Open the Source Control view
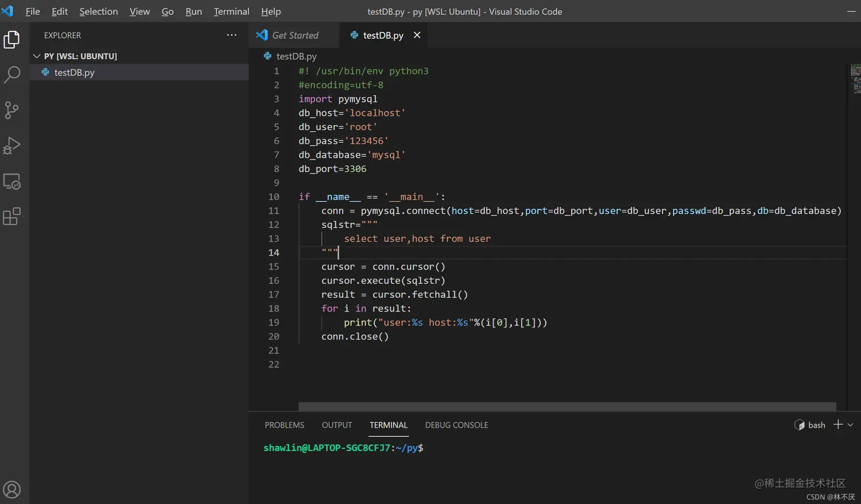The height and width of the screenshot is (504, 861). coord(11,110)
